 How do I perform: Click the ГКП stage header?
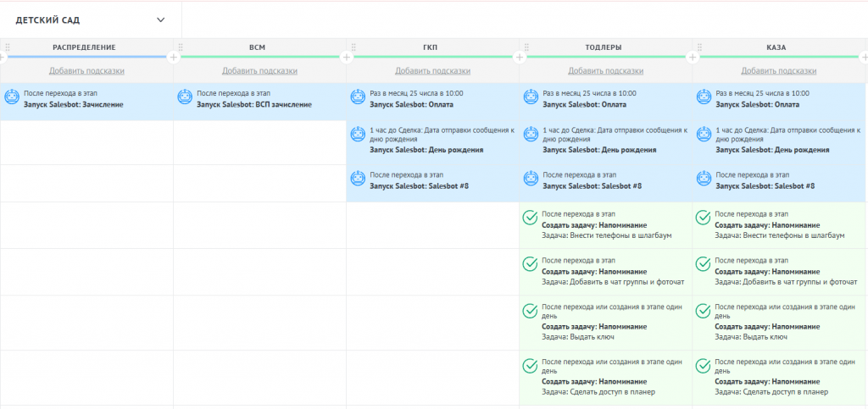click(431, 47)
